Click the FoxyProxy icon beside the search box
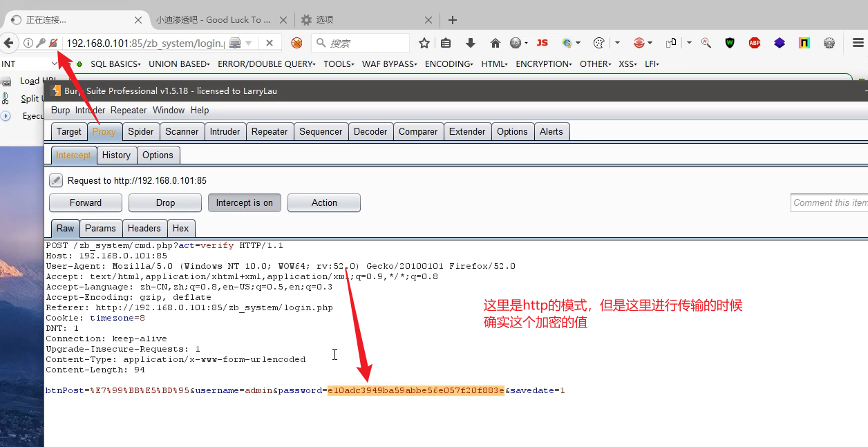This screenshot has width=868, height=447. (296, 43)
